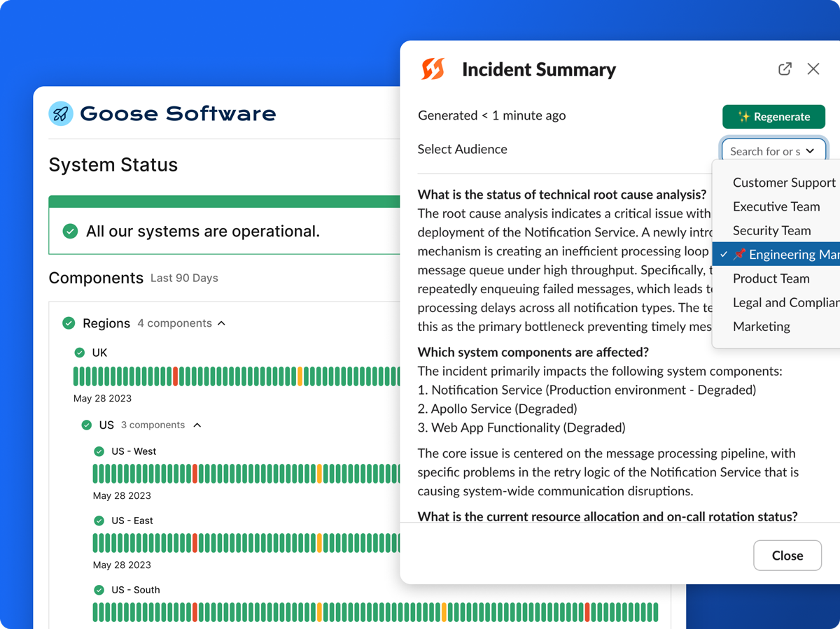Image resolution: width=840 pixels, height=629 pixels.
Task: Click the orange Incident Summary app logo
Action: point(433,69)
